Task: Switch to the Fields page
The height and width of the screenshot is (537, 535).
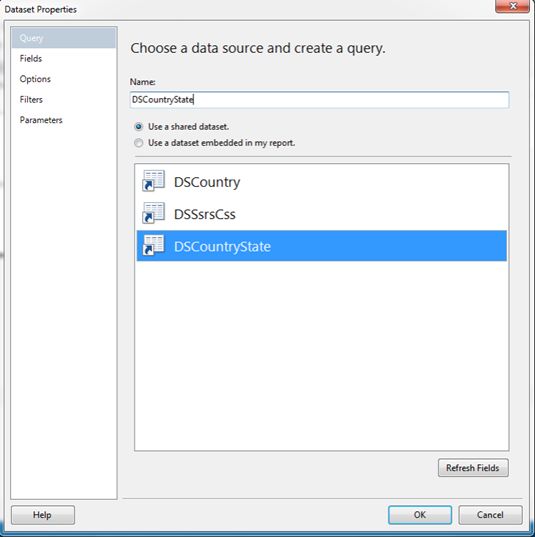Action: click(31, 59)
